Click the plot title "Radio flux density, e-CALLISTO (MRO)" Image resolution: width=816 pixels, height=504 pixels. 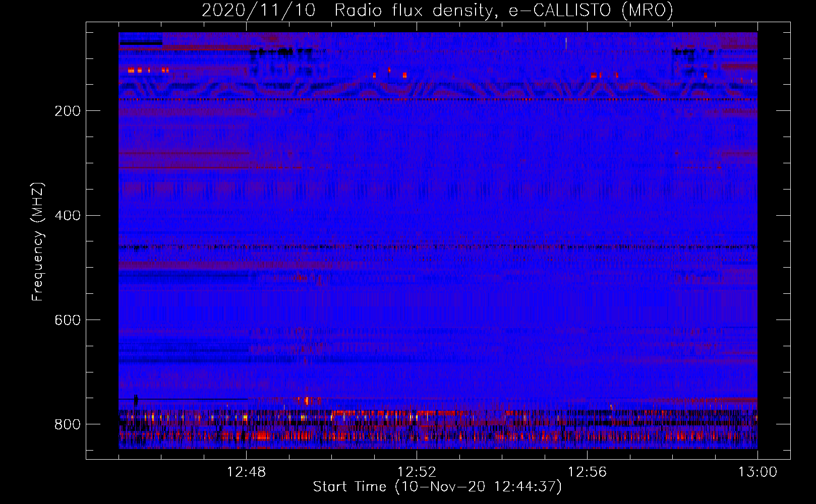(x=504, y=11)
